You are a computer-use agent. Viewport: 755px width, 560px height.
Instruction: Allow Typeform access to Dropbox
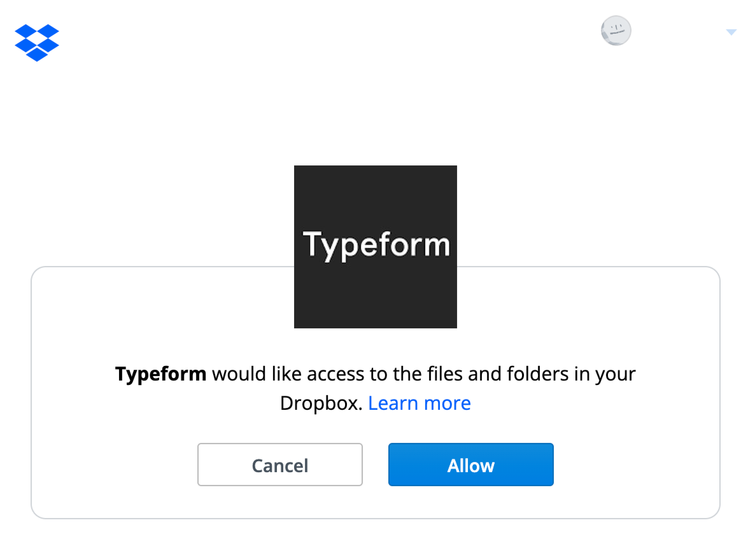click(471, 465)
